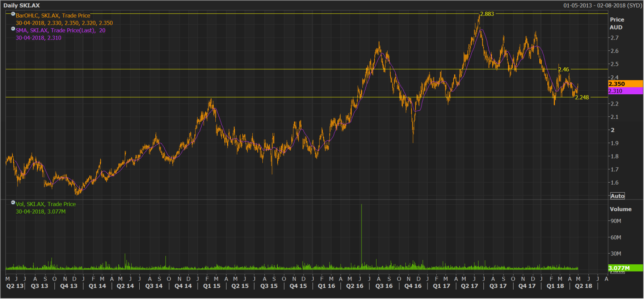644x299 pixels.
Task: Click the Q4 13 quarter label
Action: click(x=69, y=286)
